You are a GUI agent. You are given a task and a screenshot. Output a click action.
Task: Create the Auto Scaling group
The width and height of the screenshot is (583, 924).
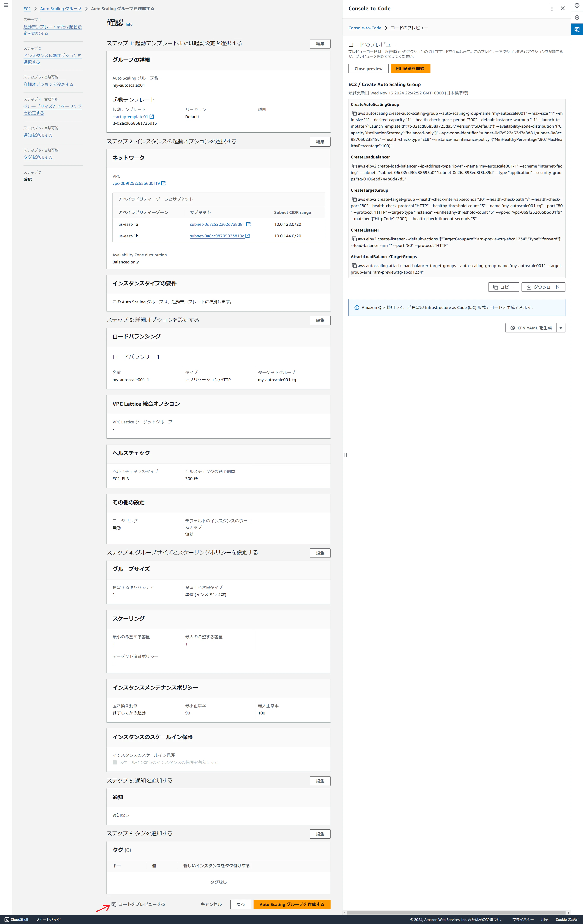point(292,904)
